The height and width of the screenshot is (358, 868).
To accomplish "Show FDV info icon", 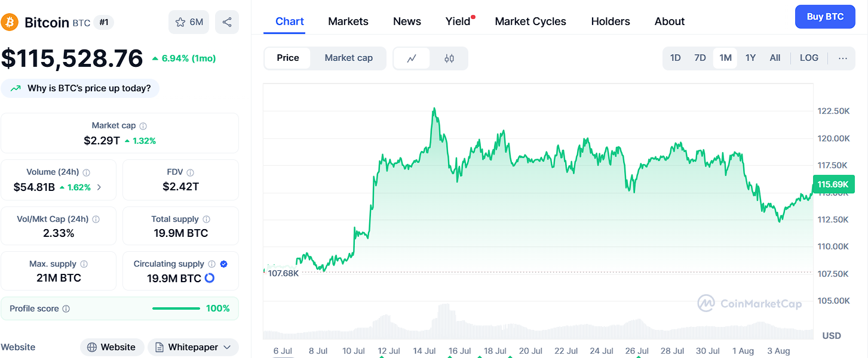I will [x=190, y=172].
